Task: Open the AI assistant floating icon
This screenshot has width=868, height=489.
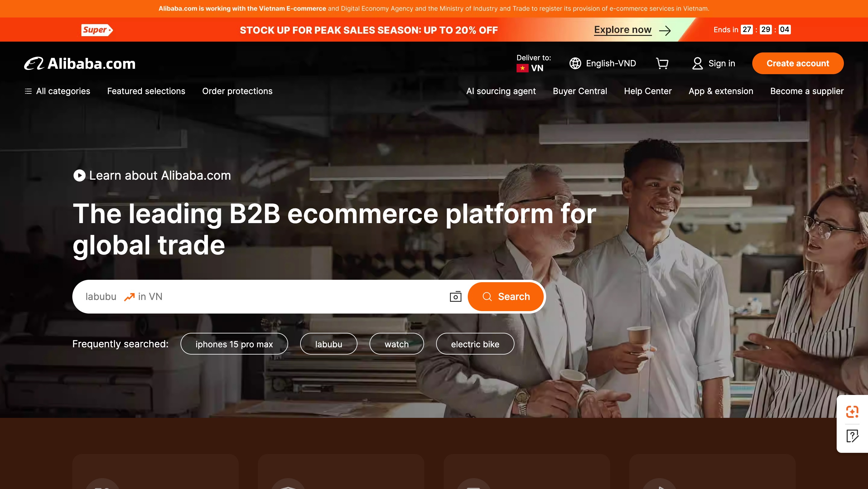Action: click(852, 412)
